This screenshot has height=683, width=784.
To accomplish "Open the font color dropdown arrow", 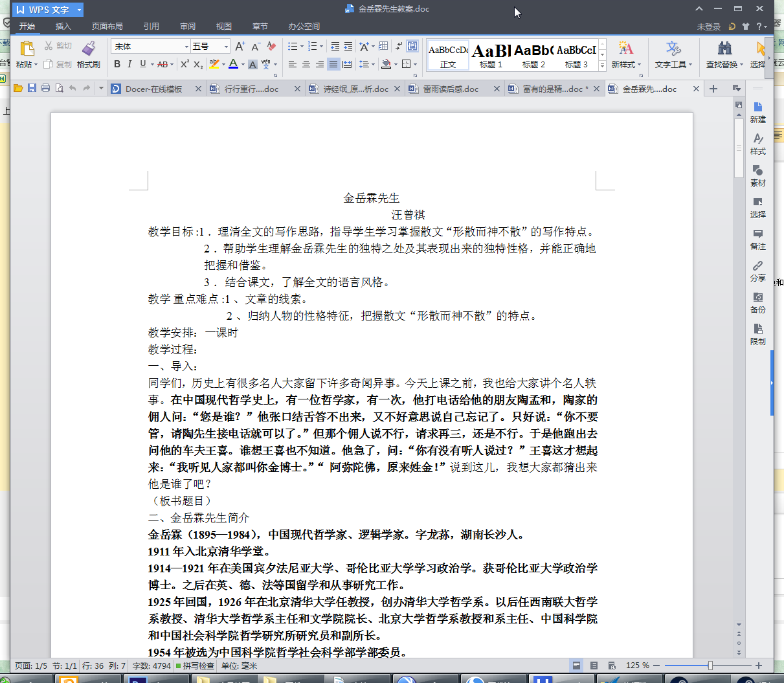I will [x=243, y=64].
